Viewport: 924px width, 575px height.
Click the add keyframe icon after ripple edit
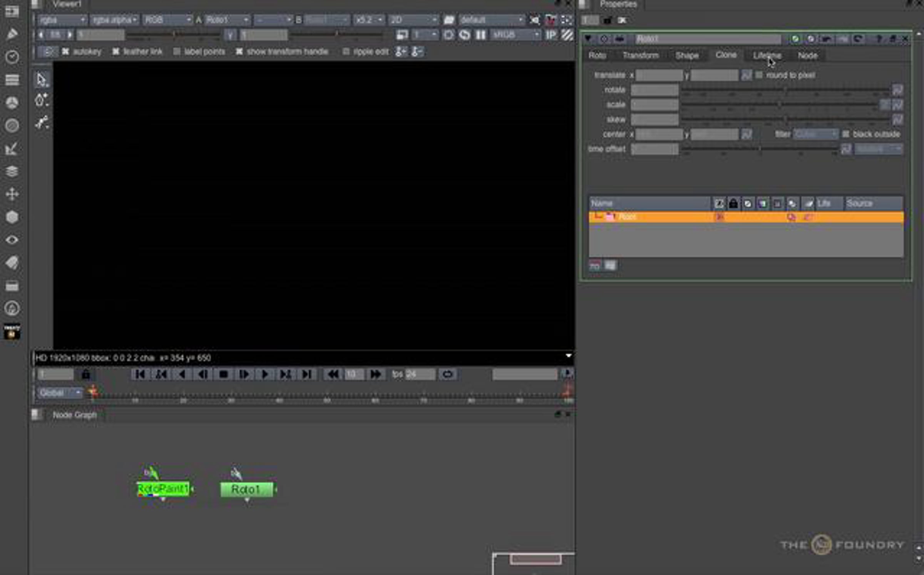[x=401, y=51]
